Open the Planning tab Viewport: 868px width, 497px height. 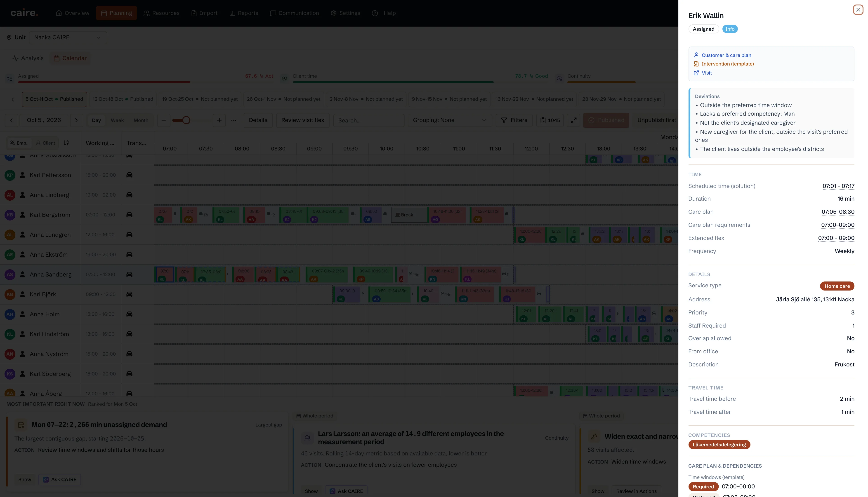[116, 13]
